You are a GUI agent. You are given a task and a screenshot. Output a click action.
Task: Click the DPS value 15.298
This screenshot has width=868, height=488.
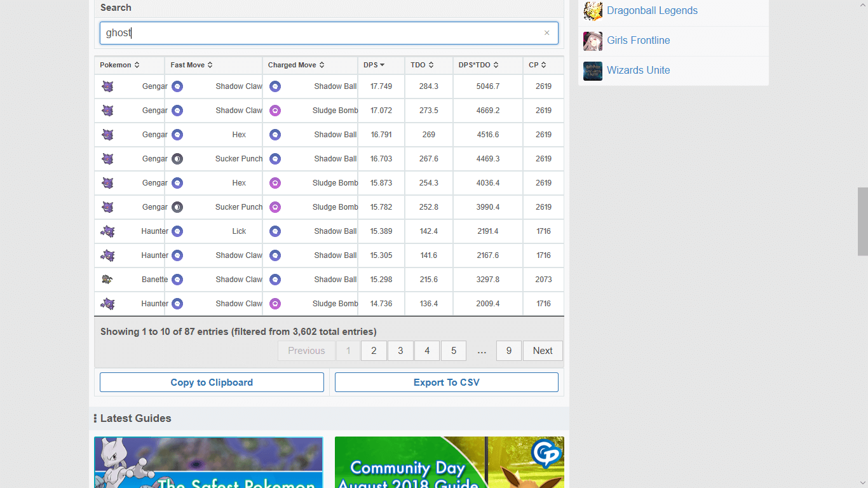[x=381, y=280]
